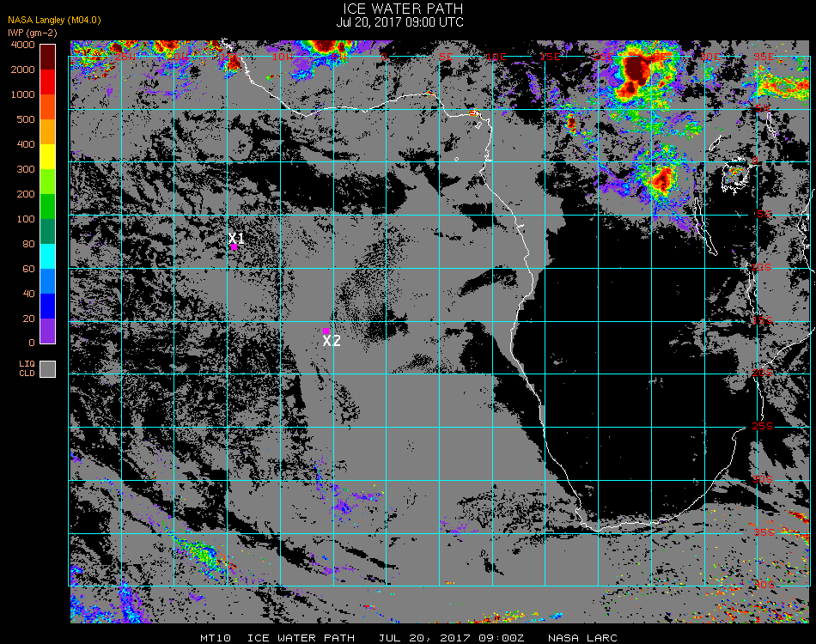Image resolution: width=816 pixels, height=644 pixels.
Task: Choose the dark blue 20-40 swatch
Action: click(x=48, y=307)
